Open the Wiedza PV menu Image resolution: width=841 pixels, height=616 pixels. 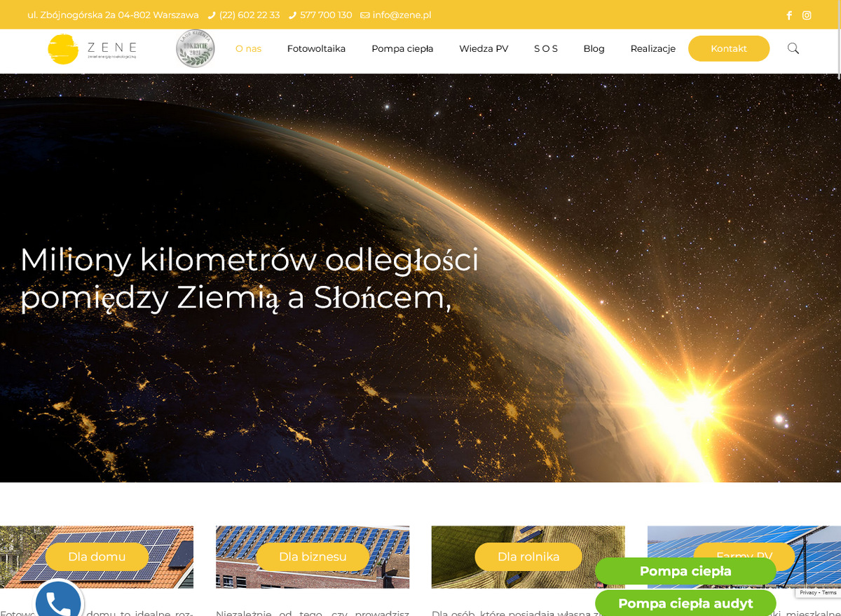(x=484, y=48)
